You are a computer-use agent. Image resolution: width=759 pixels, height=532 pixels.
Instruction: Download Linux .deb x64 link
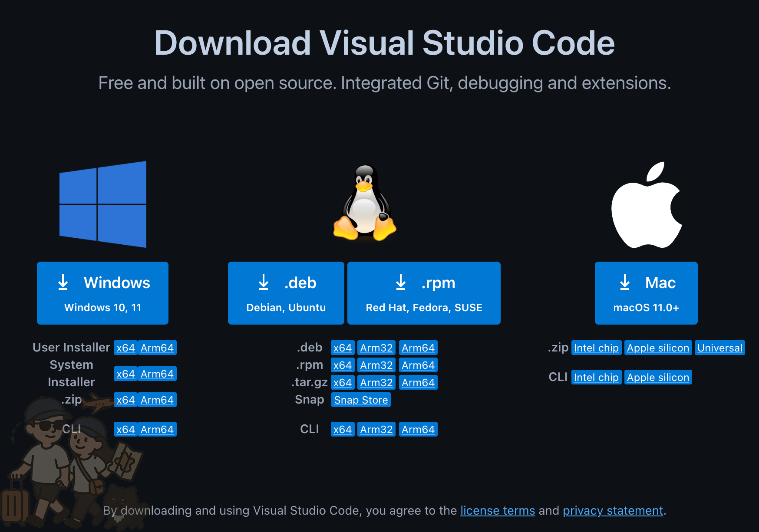tap(343, 348)
